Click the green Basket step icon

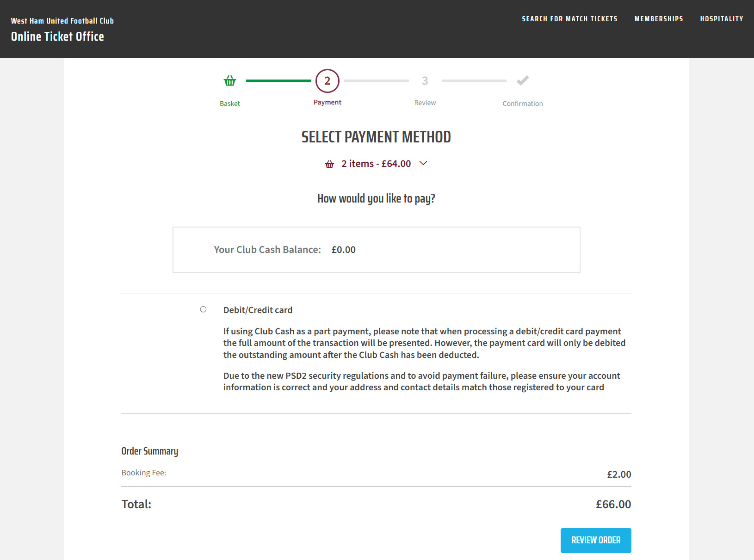click(x=230, y=81)
